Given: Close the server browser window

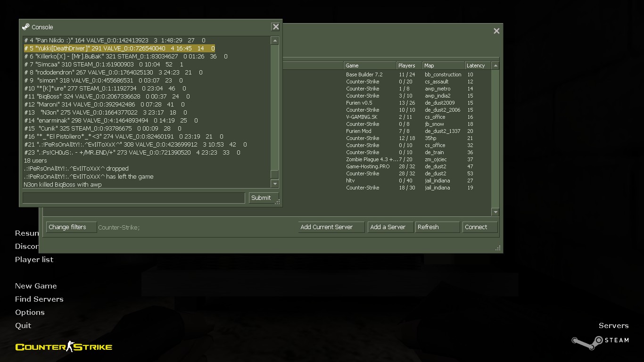Looking at the screenshot, I should (496, 31).
